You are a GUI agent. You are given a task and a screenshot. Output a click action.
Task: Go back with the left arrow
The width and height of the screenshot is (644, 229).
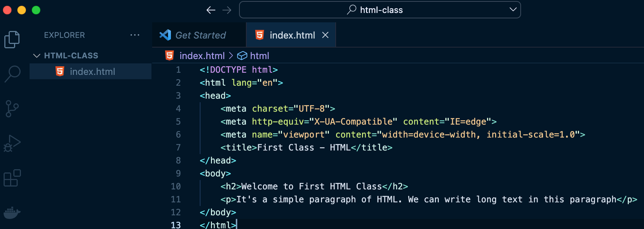coord(211,10)
